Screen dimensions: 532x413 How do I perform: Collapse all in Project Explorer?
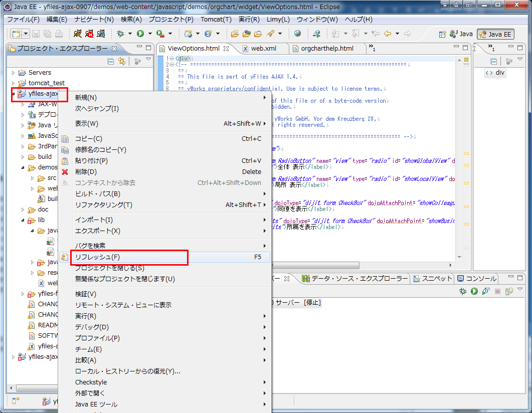click(x=111, y=61)
